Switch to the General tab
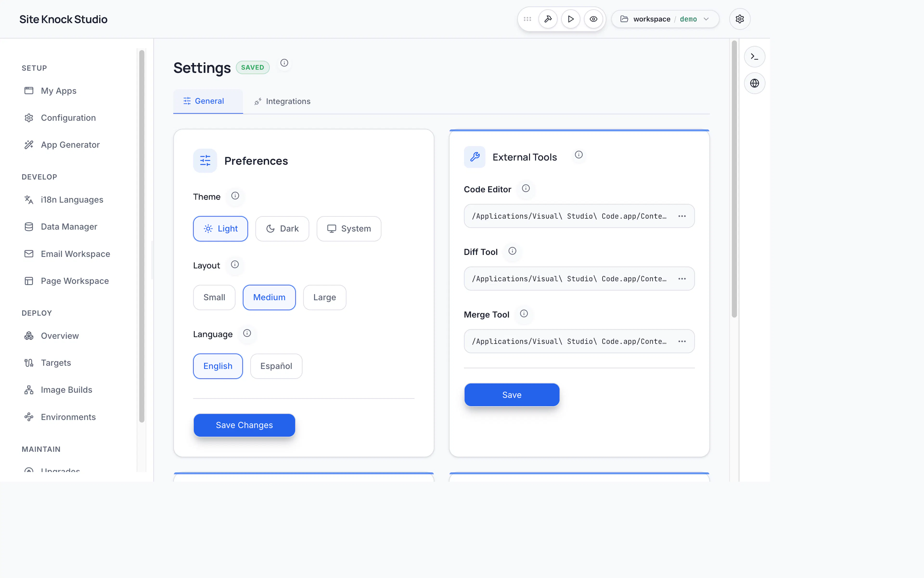The width and height of the screenshot is (924, 578). point(208,101)
